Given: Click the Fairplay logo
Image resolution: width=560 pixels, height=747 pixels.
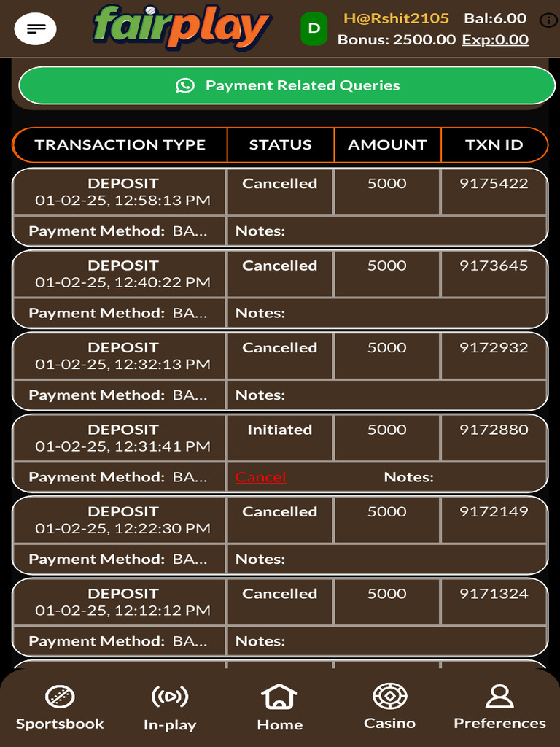Looking at the screenshot, I should pos(182,27).
